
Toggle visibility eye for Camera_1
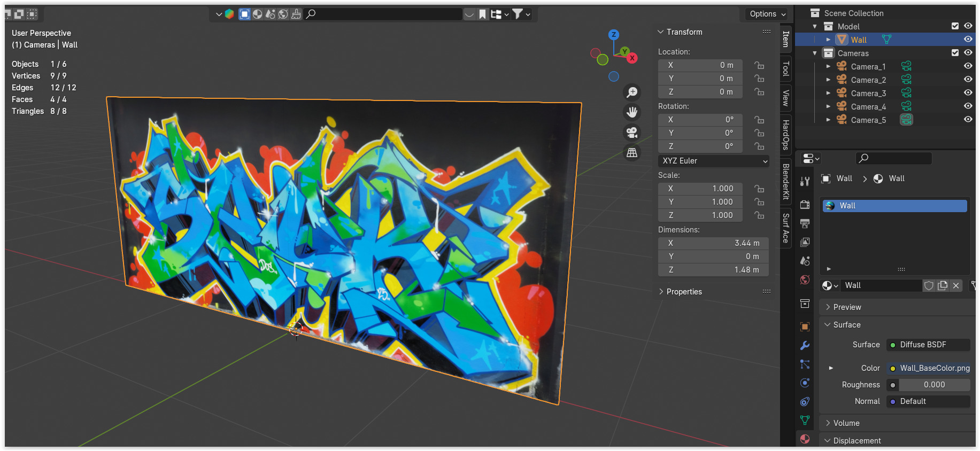pyautogui.click(x=968, y=66)
